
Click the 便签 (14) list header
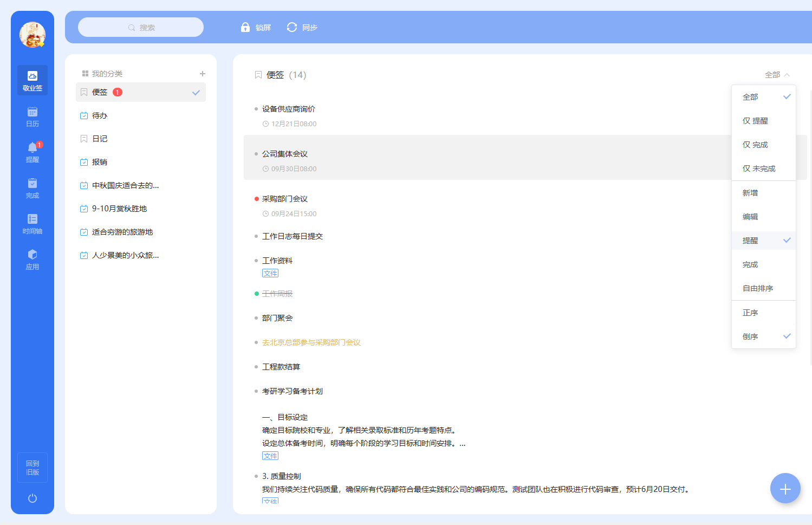[281, 75]
